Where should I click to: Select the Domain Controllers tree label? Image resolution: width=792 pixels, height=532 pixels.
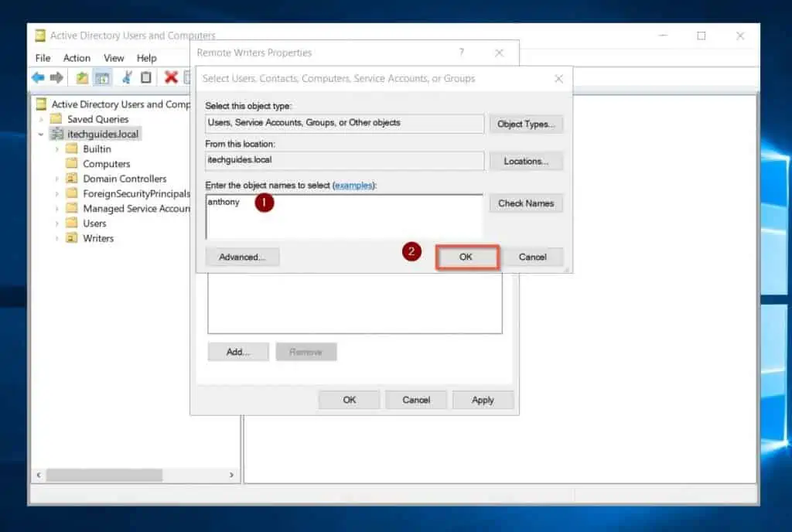tap(125, 179)
